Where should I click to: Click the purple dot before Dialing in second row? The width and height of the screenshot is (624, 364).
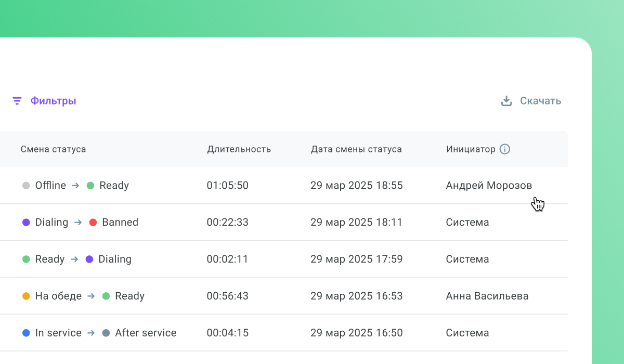(26, 223)
